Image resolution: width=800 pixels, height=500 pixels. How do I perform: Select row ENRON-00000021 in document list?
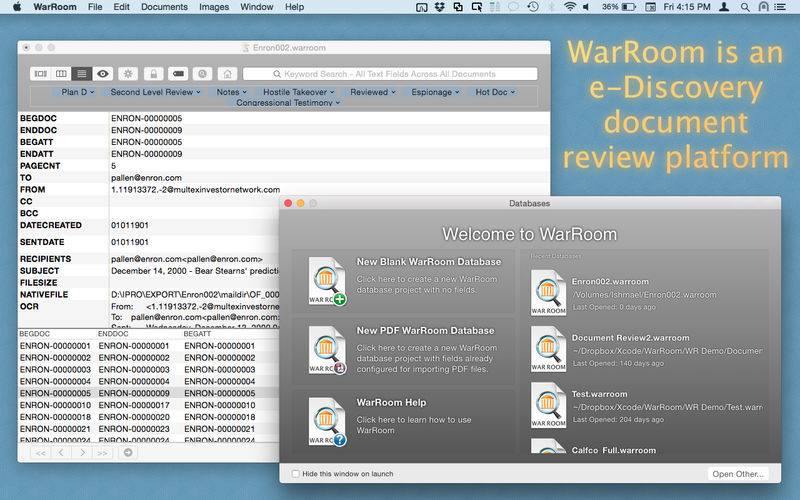[x=148, y=429]
